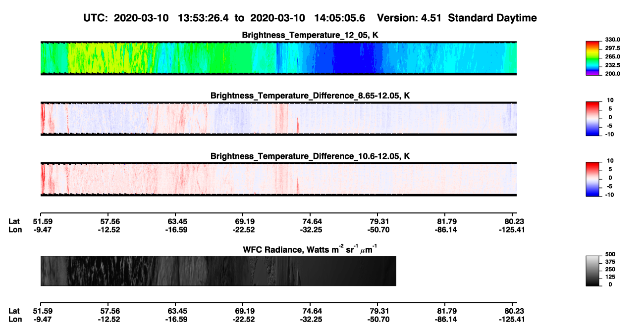644x330 pixels.
Task: Click the 'Brightness_Temperature_Difference_10.6-12.05, K' title
Action: click(310, 156)
